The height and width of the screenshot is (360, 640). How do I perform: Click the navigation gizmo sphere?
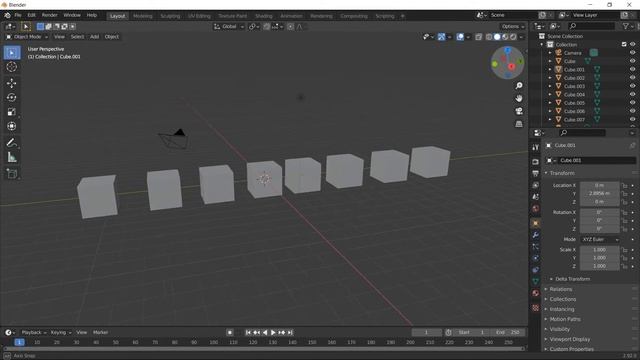coord(507,63)
